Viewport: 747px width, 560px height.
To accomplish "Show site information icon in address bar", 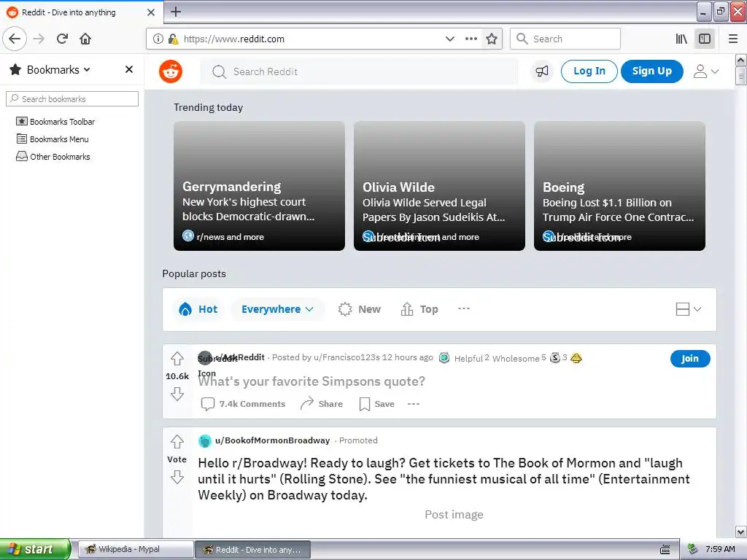I will point(158,39).
